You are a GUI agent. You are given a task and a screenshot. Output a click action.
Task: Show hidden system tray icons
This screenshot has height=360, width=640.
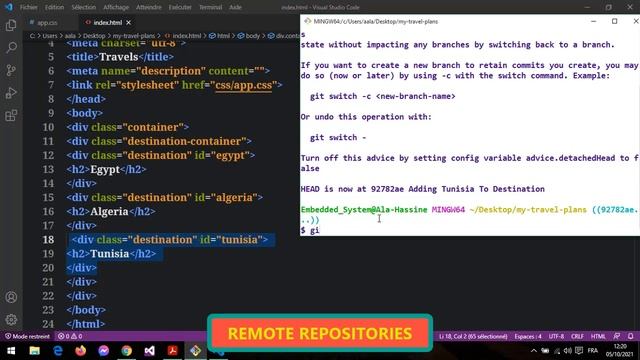534,351
